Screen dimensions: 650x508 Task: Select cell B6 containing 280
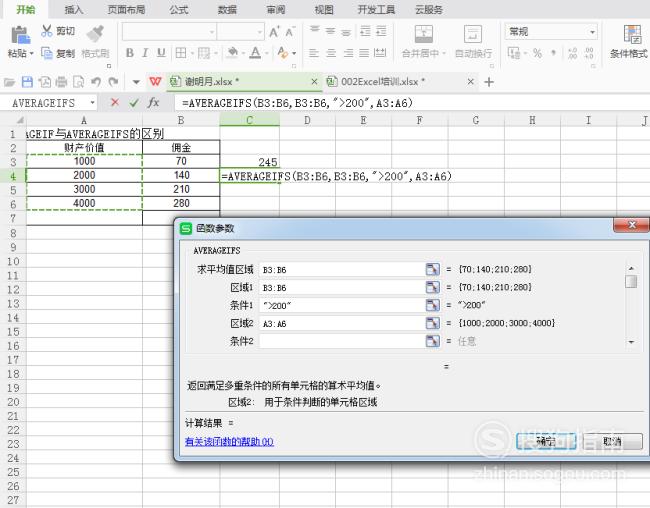pos(181,203)
